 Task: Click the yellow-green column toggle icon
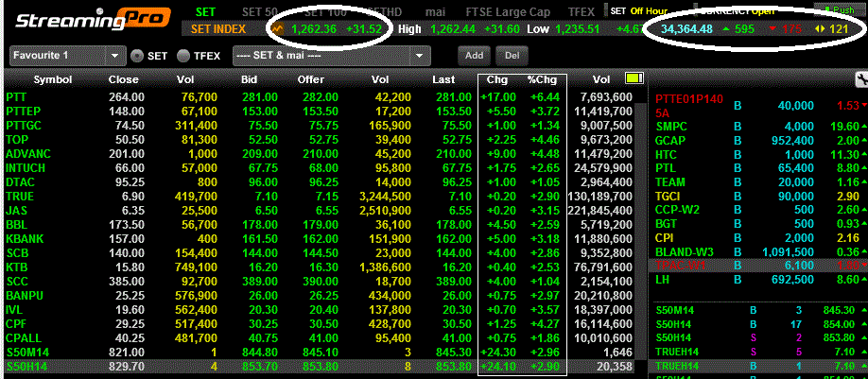pos(634,79)
